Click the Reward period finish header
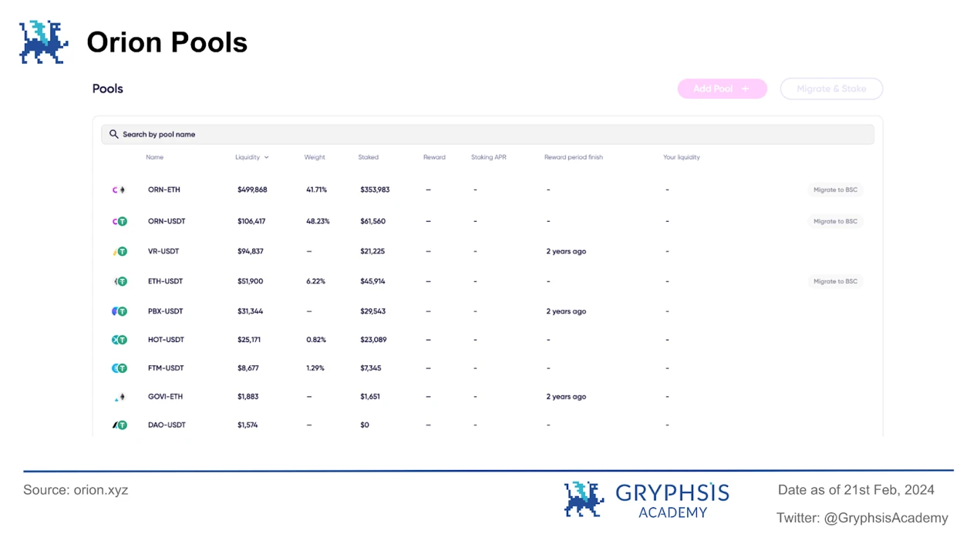The image size is (980, 544). coord(574,157)
